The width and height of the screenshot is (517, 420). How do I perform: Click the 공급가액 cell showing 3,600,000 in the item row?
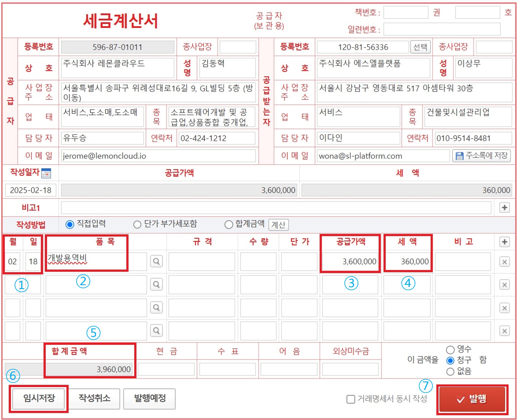coord(350,261)
